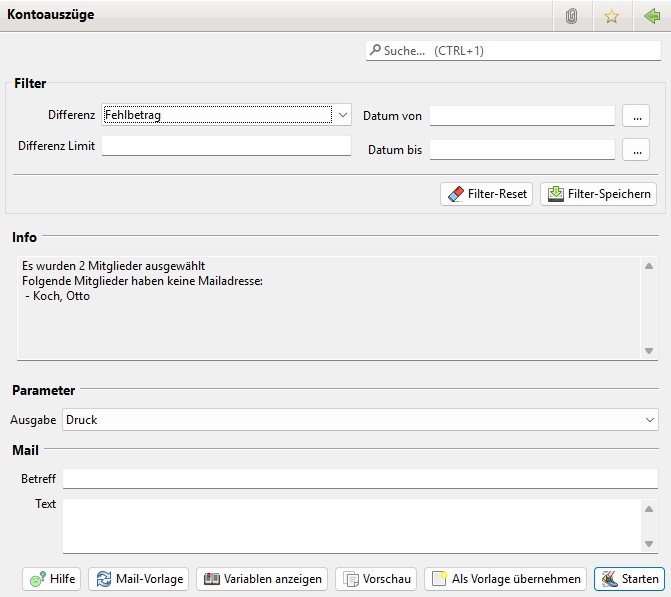Open the Mail-Vorlage template button
The width and height of the screenshot is (671, 597).
coord(138,579)
